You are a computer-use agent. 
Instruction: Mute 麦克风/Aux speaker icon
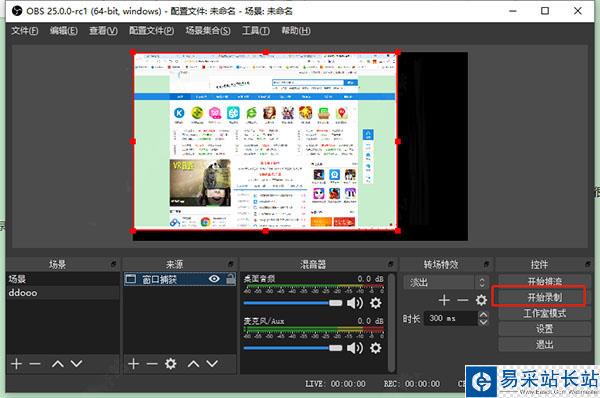pyautogui.click(x=355, y=348)
